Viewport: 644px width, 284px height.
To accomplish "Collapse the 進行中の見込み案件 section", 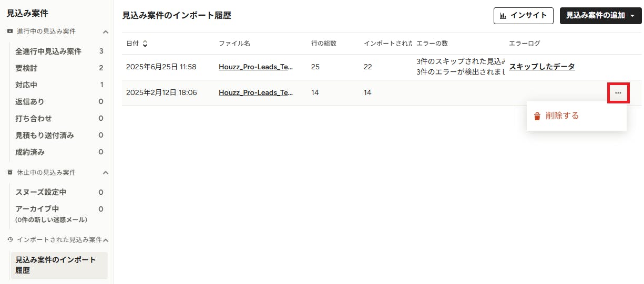I will [x=105, y=32].
